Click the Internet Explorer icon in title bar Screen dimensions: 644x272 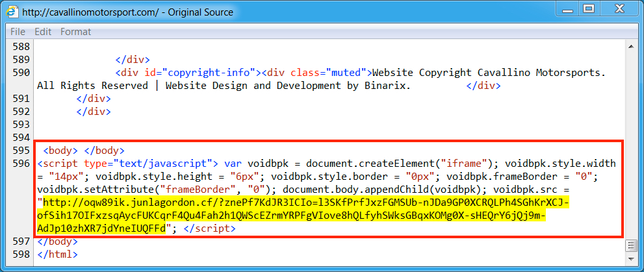tap(12, 12)
